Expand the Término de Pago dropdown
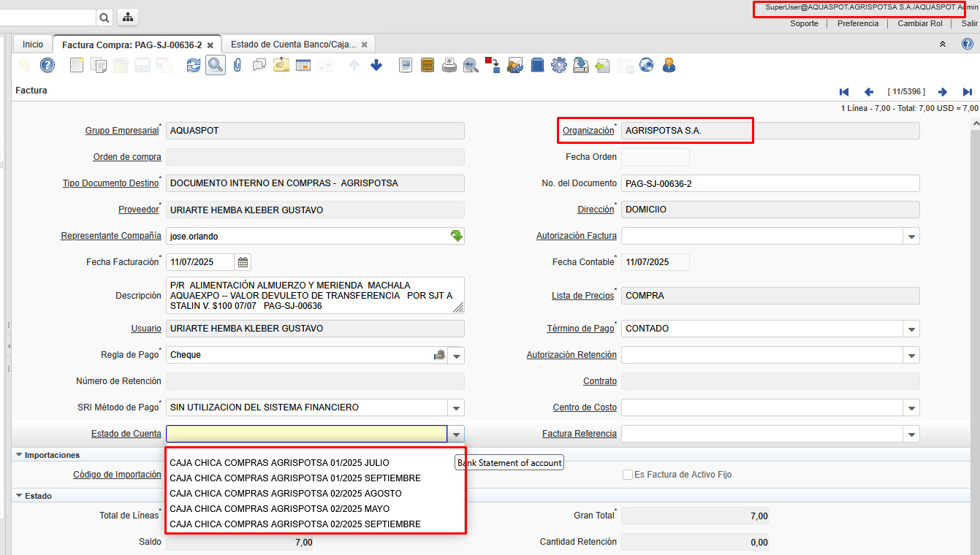 pos(911,329)
